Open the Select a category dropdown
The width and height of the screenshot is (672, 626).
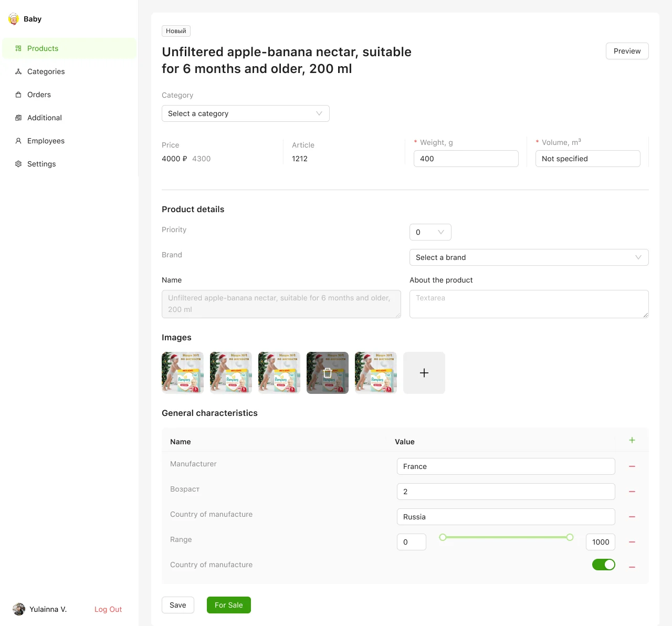(x=246, y=113)
